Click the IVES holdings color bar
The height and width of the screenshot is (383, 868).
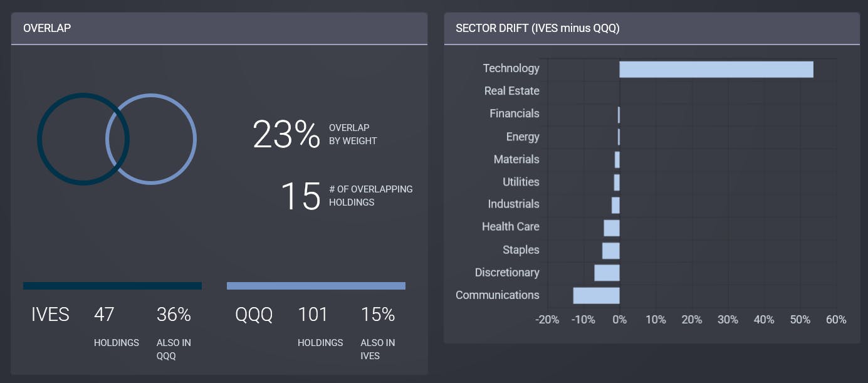coord(112,285)
